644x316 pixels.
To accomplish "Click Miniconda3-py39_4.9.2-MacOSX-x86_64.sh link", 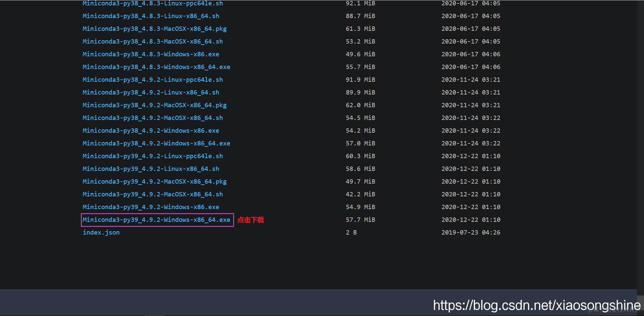I will pyautogui.click(x=153, y=194).
